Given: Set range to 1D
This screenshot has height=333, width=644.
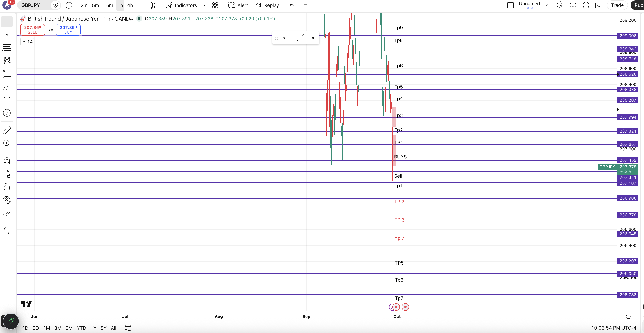Looking at the screenshot, I should point(25,328).
